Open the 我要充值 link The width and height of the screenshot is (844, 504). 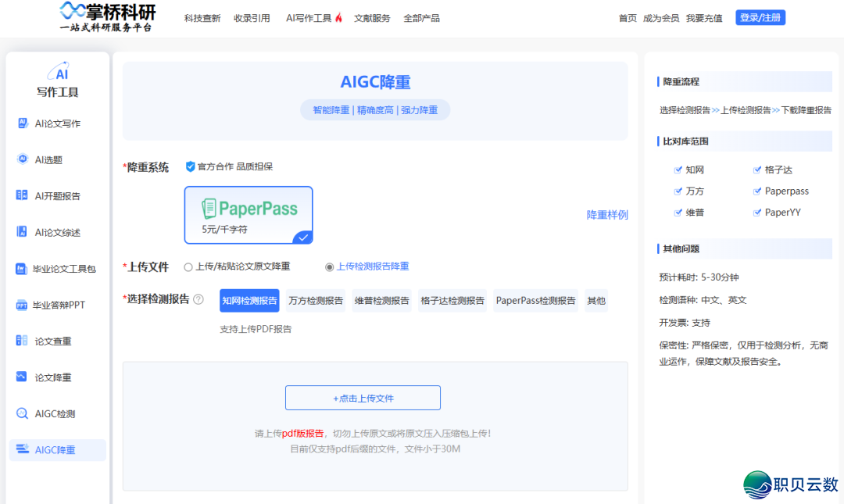704,18
